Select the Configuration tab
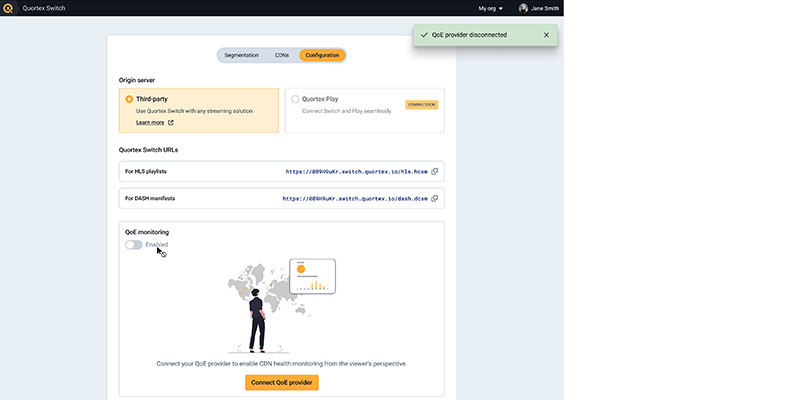800x400 pixels. click(x=322, y=55)
